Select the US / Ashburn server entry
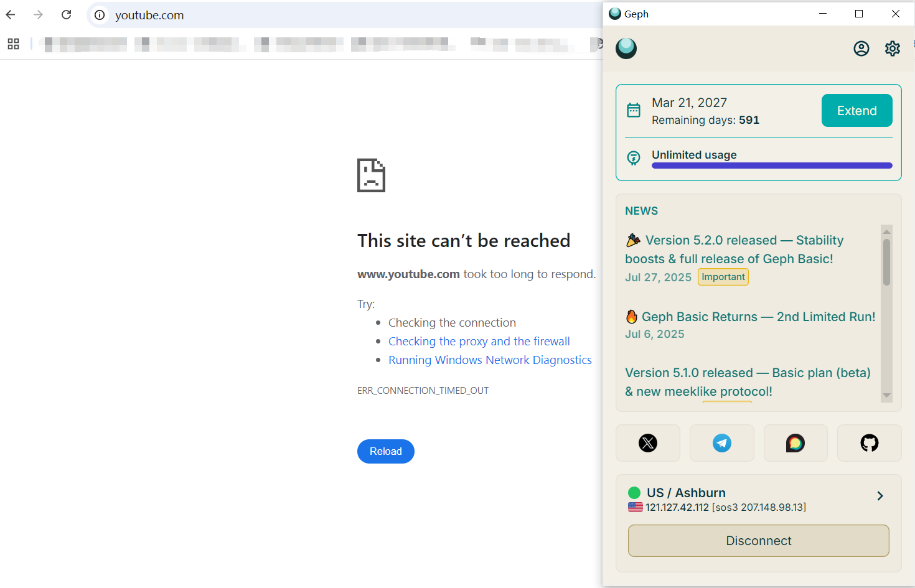 [x=759, y=500]
